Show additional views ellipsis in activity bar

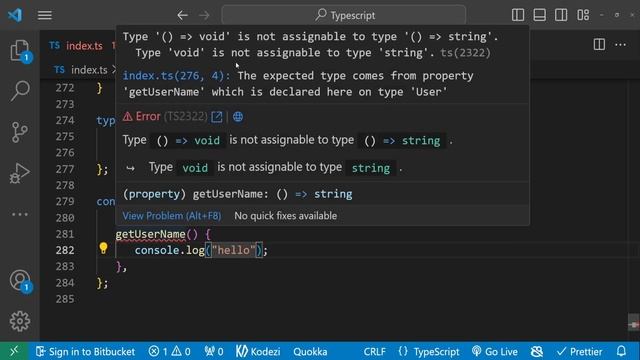[x=20, y=214]
